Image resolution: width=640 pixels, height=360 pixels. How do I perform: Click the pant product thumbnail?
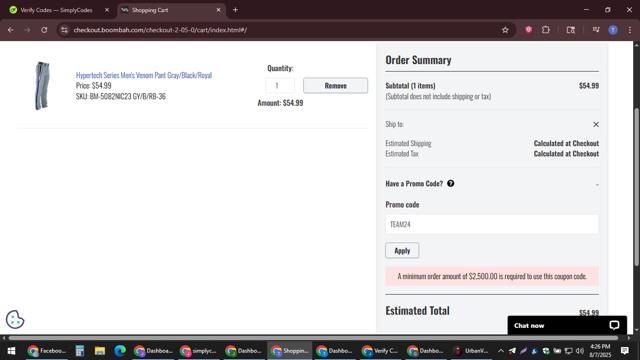click(x=42, y=86)
